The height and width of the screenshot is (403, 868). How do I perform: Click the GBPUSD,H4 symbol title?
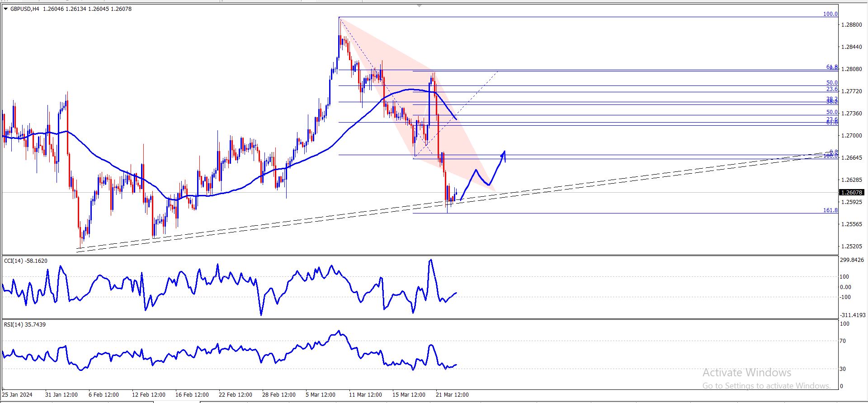tap(24, 9)
